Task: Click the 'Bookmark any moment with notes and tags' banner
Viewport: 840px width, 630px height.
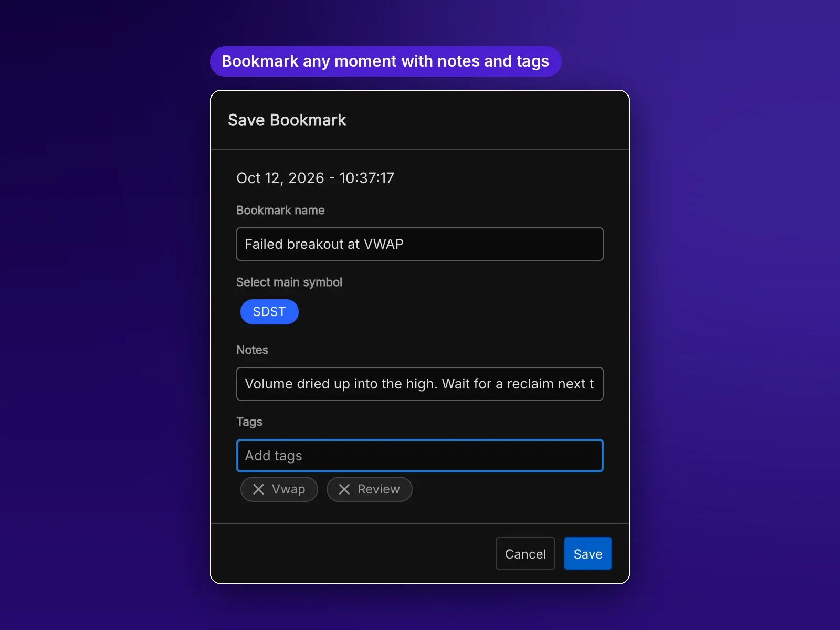Action: click(x=386, y=61)
